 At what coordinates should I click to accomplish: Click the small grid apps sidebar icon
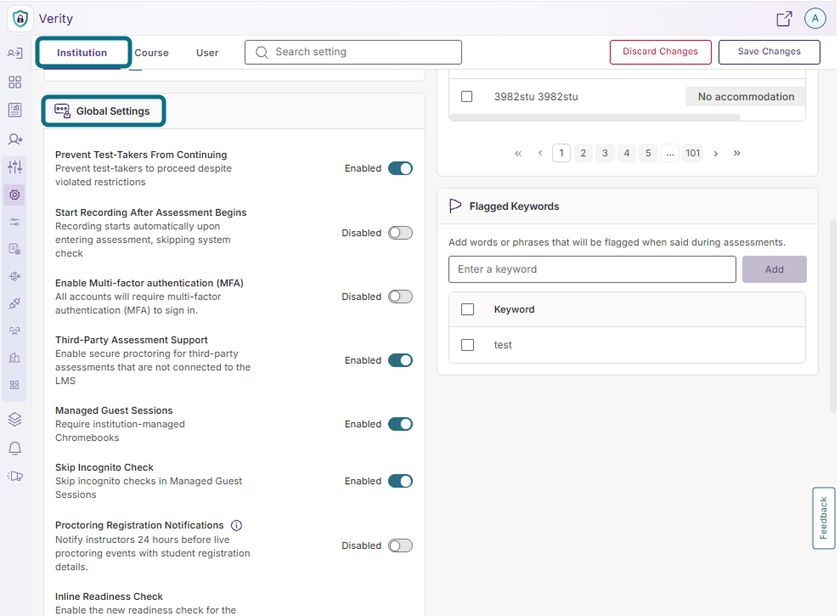(14, 385)
